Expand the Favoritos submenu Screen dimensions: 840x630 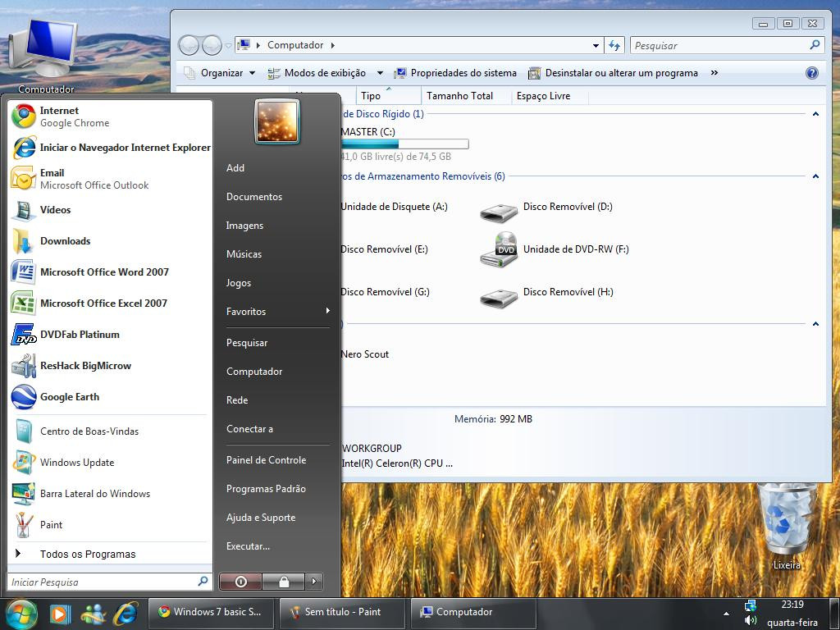pyautogui.click(x=276, y=311)
